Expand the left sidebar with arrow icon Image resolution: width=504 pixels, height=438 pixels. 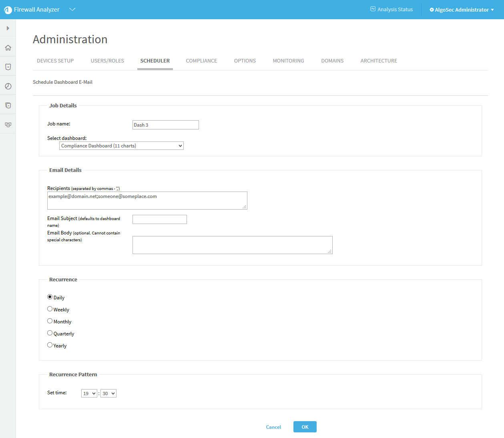pos(8,28)
